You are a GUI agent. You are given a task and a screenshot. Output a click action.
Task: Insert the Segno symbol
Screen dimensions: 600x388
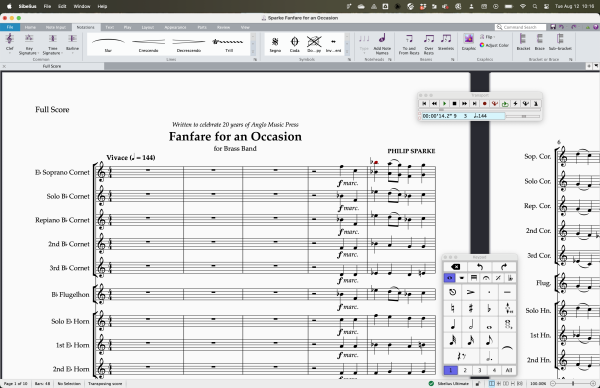[x=275, y=44]
